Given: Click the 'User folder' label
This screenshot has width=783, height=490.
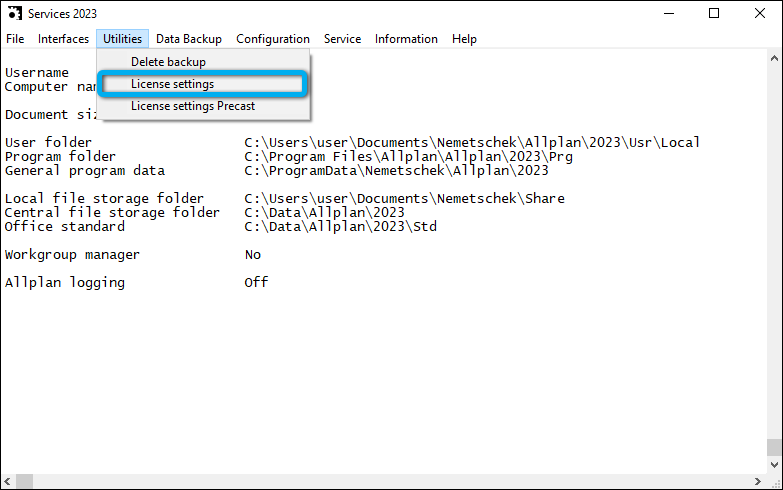Looking at the screenshot, I should tap(48, 142).
